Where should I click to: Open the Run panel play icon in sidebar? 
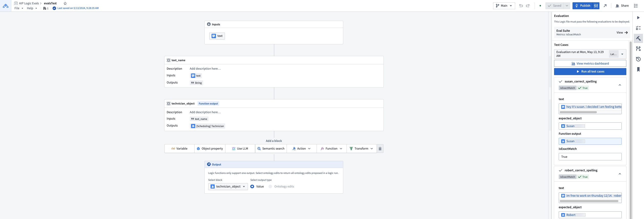[638, 18]
